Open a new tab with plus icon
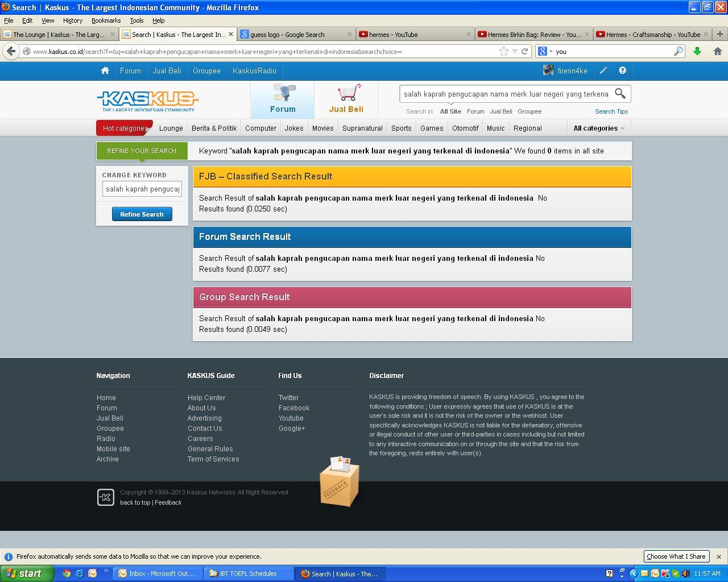Screen dimensions: 728x582 click(x=719, y=34)
